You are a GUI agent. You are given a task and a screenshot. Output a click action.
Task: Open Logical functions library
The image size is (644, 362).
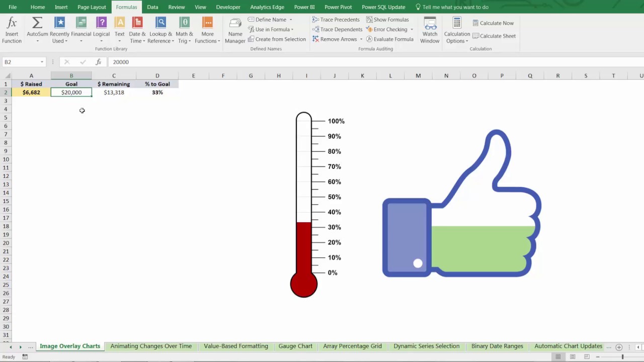[101, 30]
